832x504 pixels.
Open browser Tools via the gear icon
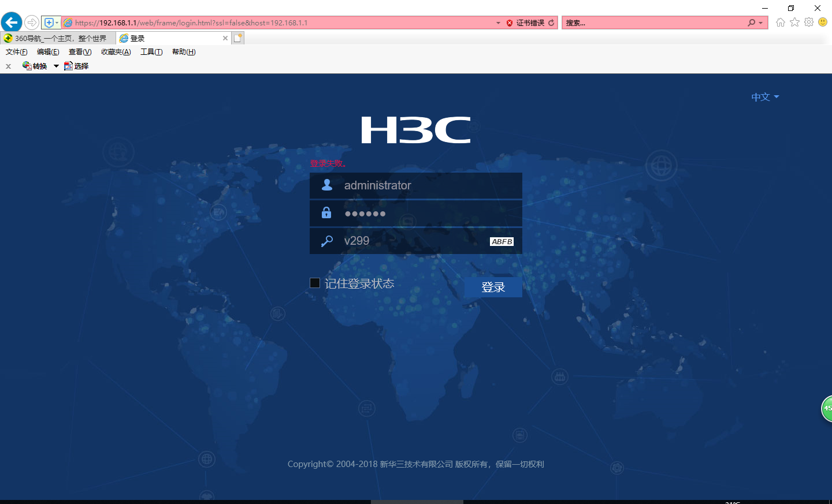[x=809, y=23]
